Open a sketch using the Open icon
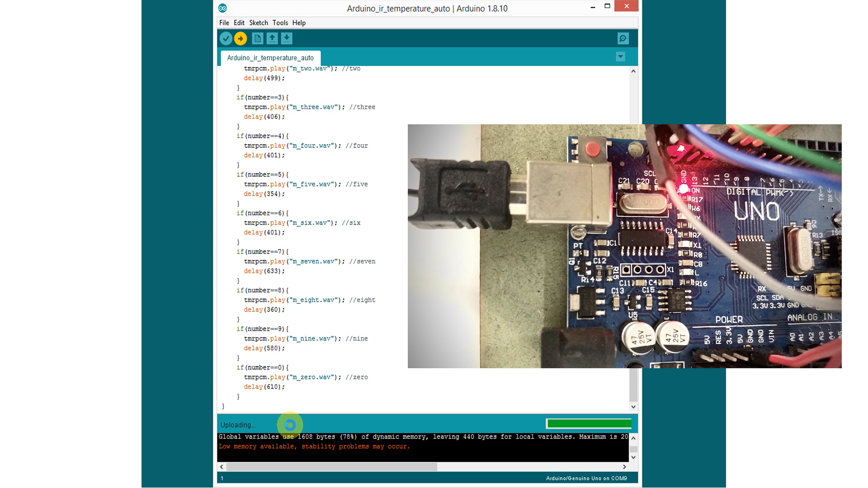868x488 pixels. point(272,38)
